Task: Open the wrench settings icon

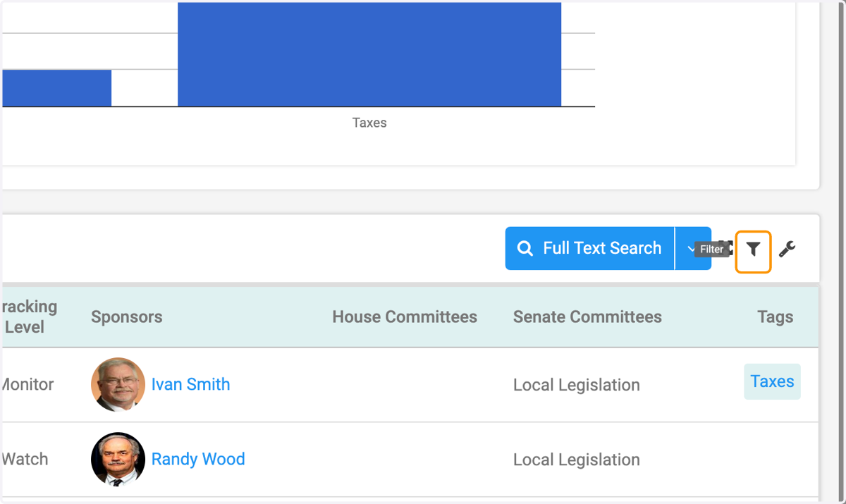Action: tap(787, 249)
